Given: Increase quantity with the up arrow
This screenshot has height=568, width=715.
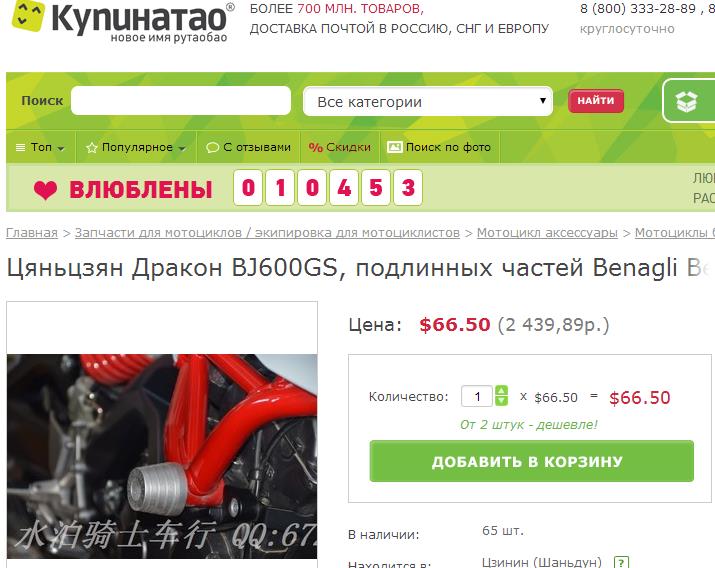Looking at the screenshot, I should coord(501,391).
